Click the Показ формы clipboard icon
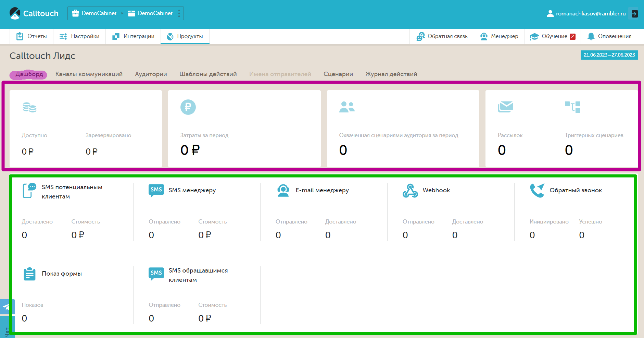This screenshot has height=338, width=644. [x=29, y=274]
